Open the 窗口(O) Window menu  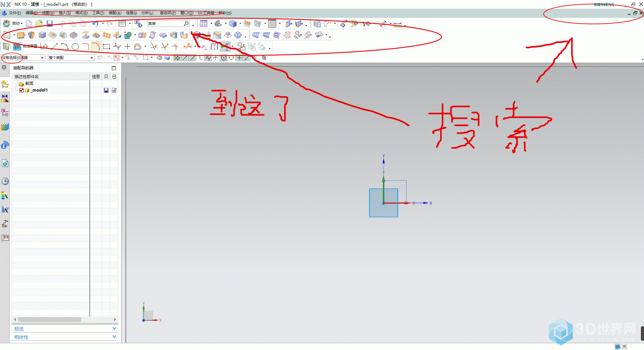[187, 13]
